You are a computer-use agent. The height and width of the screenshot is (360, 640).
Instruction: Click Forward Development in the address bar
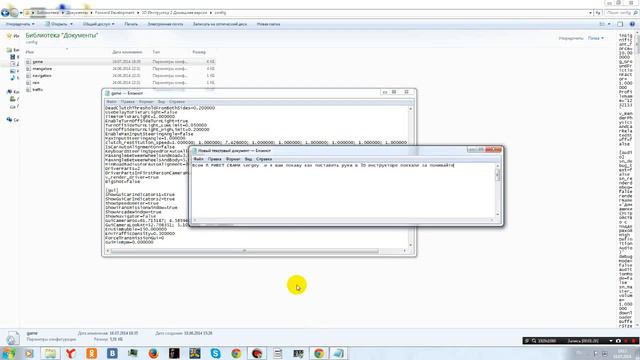114,13
